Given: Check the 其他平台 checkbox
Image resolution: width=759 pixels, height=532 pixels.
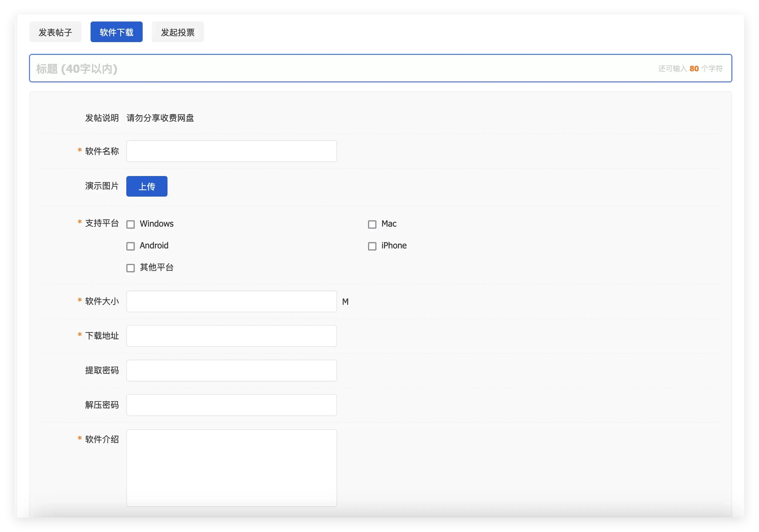Looking at the screenshot, I should pos(131,268).
